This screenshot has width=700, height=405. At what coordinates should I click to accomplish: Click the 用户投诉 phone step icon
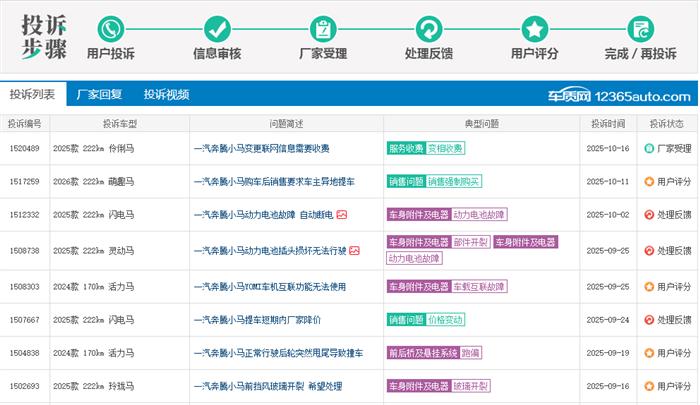pyautogui.click(x=111, y=28)
